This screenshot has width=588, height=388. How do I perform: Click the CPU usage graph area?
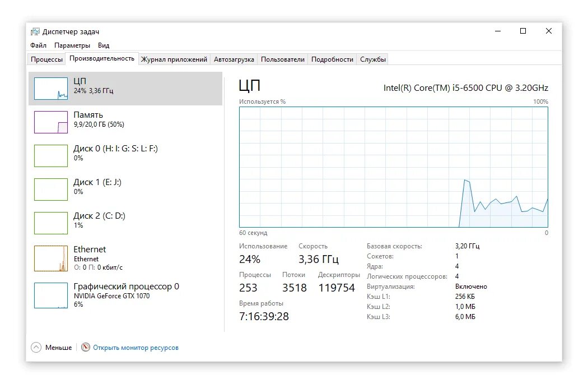click(x=394, y=167)
